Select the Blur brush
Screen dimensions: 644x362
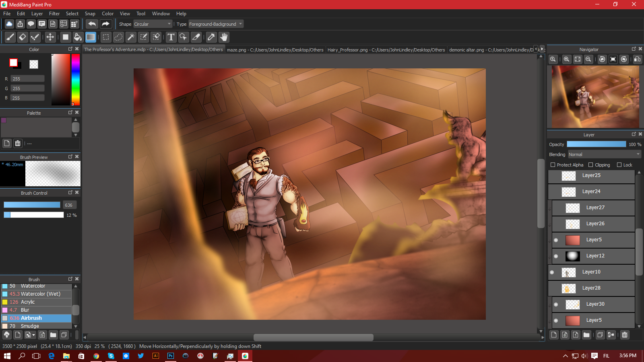coord(36,310)
